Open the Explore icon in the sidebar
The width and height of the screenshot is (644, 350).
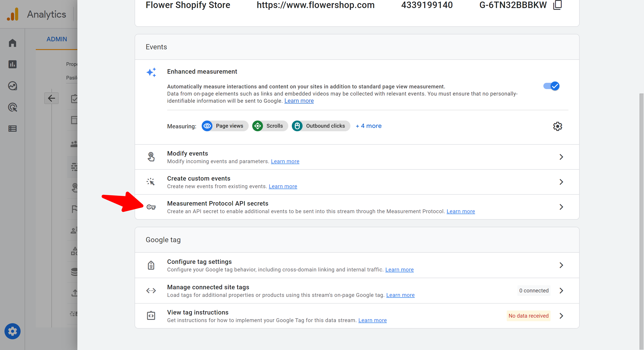click(12, 86)
